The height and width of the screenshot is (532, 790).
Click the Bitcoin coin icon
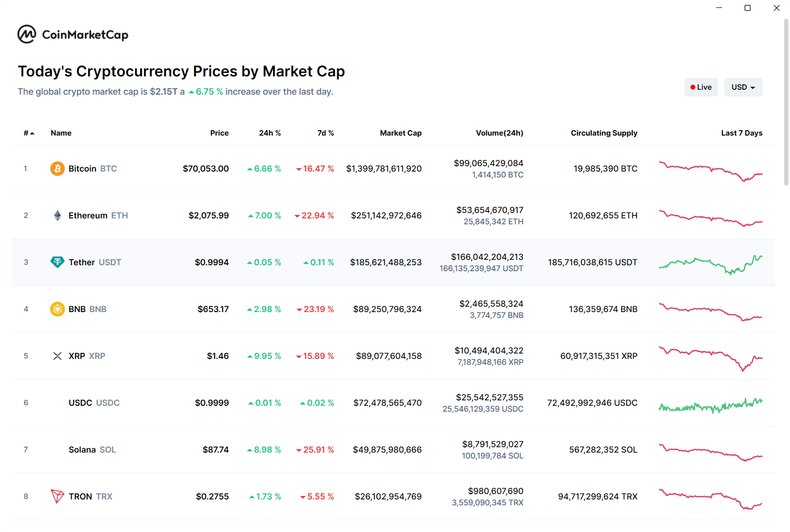[x=57, y=169]
